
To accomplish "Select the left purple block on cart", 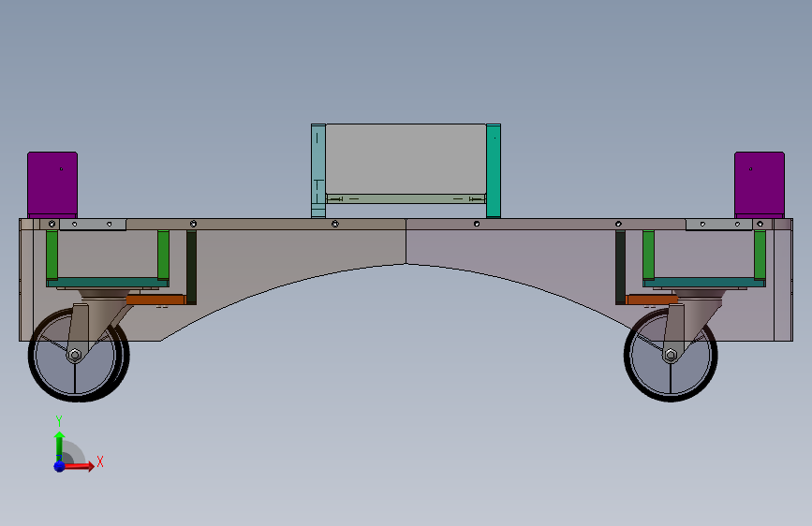I will (x=52, y=184).
